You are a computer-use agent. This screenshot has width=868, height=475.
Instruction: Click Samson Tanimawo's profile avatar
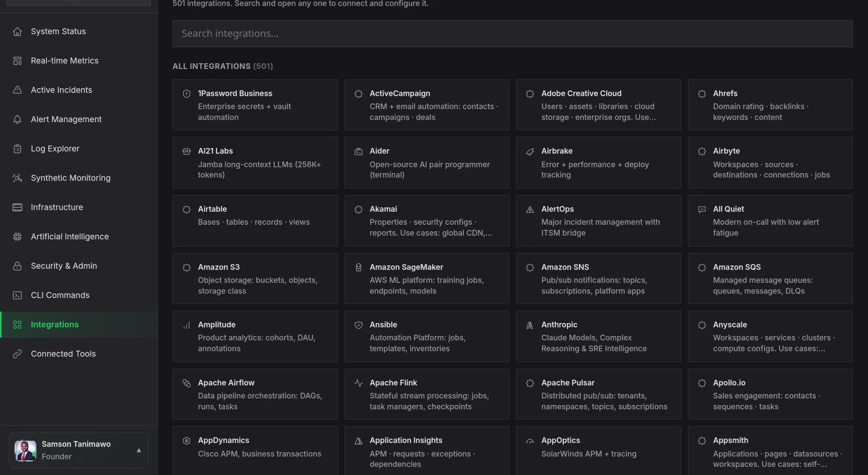pyautogui.click(x=25, y=450)
